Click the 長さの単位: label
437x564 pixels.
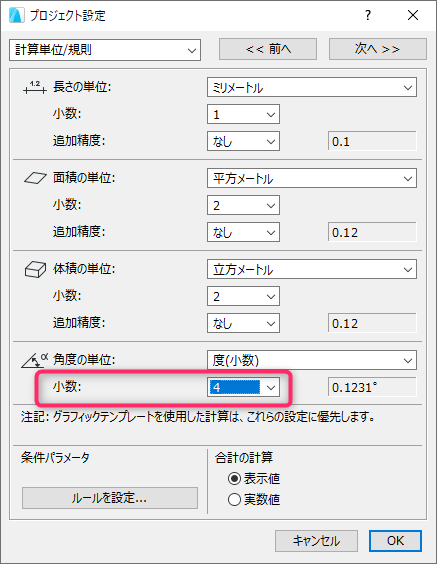coord(82,87)
